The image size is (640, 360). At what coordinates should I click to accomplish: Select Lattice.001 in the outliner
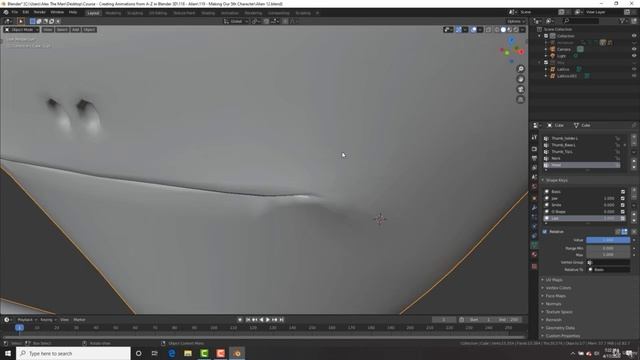567,76
